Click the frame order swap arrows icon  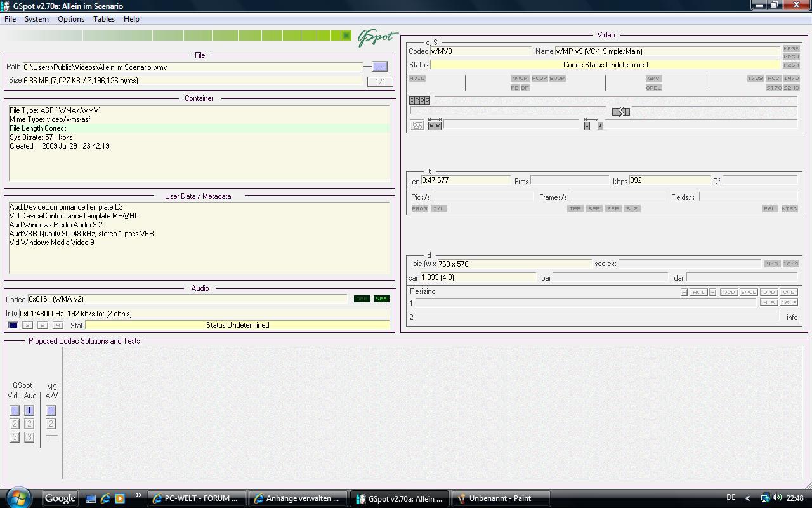point(621,112)
